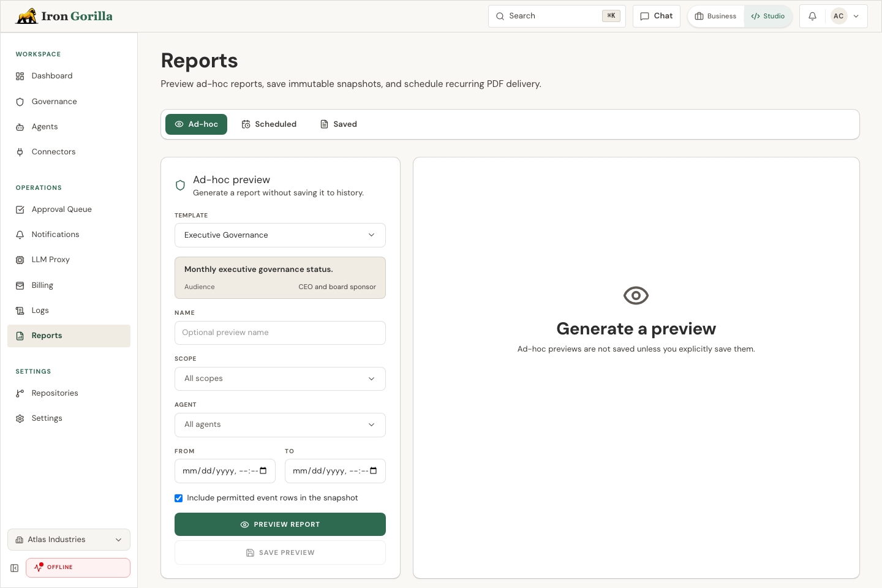882x588 pixels.
Task: Click the ⌘K shortcut badge
Action: pos(611,16)
